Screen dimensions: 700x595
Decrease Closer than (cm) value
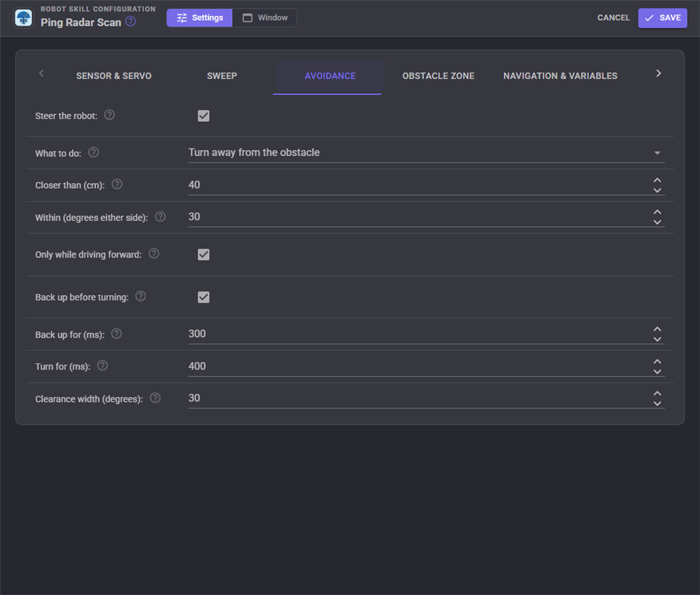[x=657, y=190]
